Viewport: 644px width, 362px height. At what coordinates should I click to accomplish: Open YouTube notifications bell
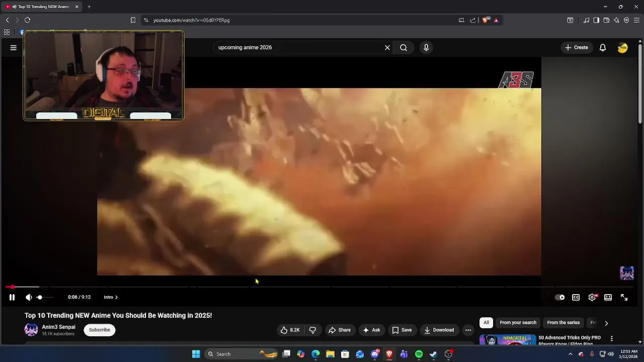tap(603, 47)
